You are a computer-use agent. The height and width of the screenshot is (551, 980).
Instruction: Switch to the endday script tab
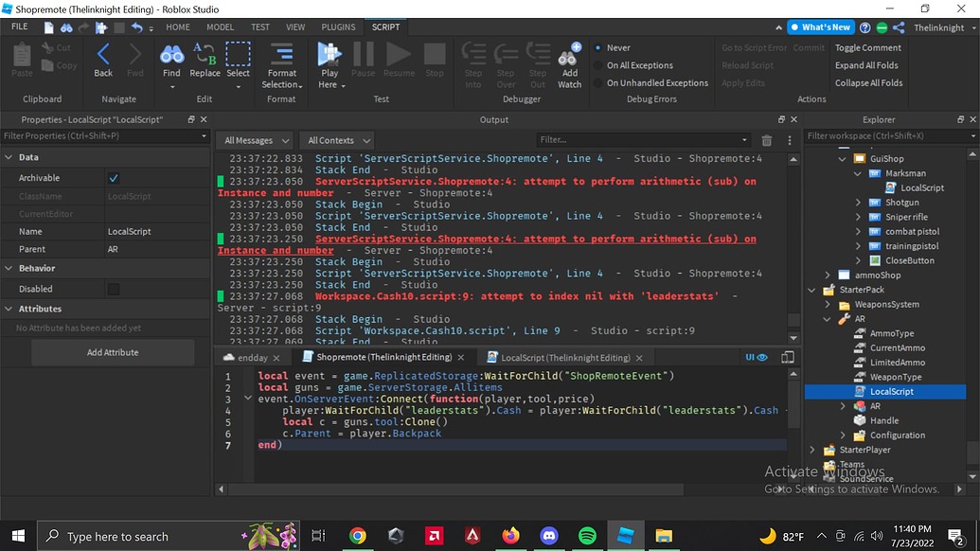[x=252, y=357]
